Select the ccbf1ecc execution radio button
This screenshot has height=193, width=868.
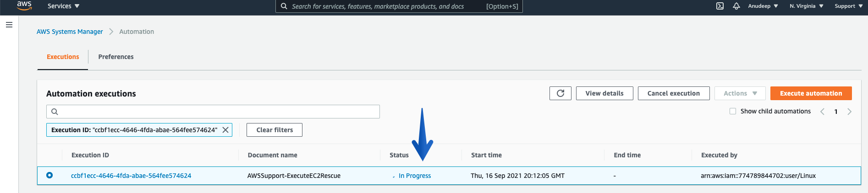click(49, 175)
